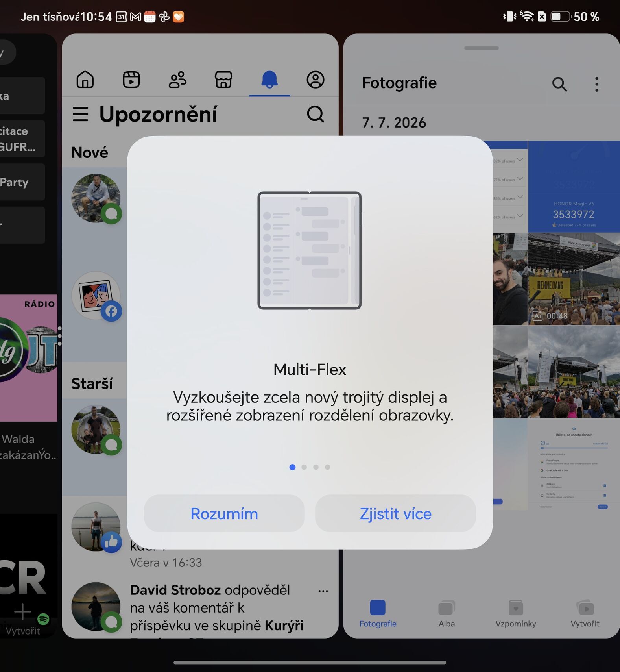Viewport: 620px width, 672px height.
Task: Tap the Starší section heading
Action: [92, 383]
